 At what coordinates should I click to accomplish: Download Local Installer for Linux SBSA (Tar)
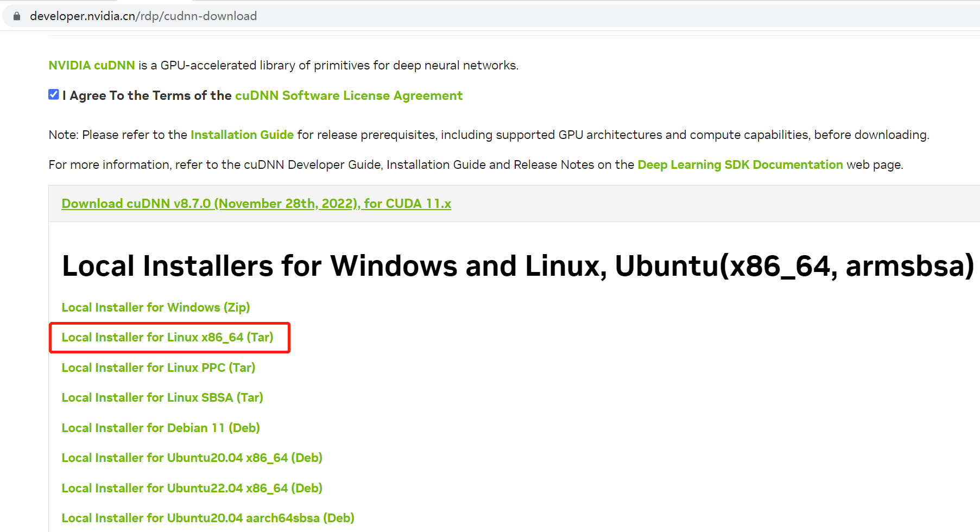[x=162, y=397]
